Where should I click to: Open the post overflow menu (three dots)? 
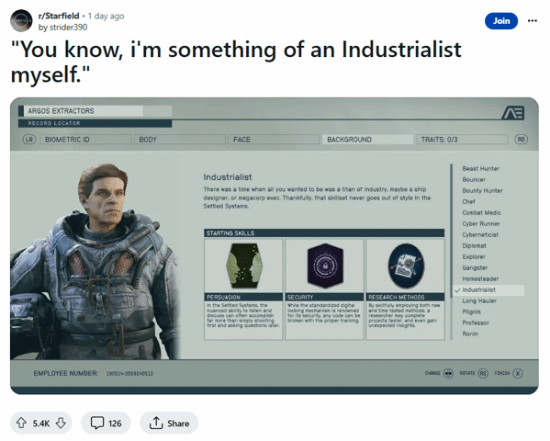(x=532, y=21)
